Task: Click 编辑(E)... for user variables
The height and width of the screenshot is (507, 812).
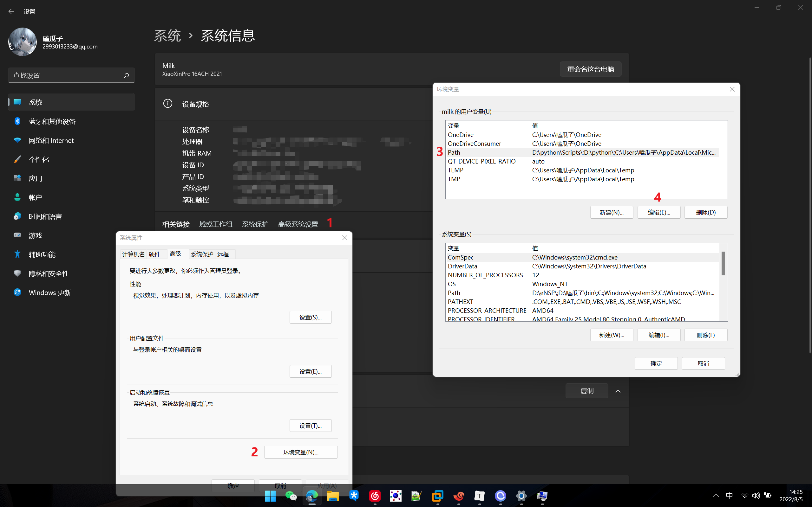Action: (659, 212)
